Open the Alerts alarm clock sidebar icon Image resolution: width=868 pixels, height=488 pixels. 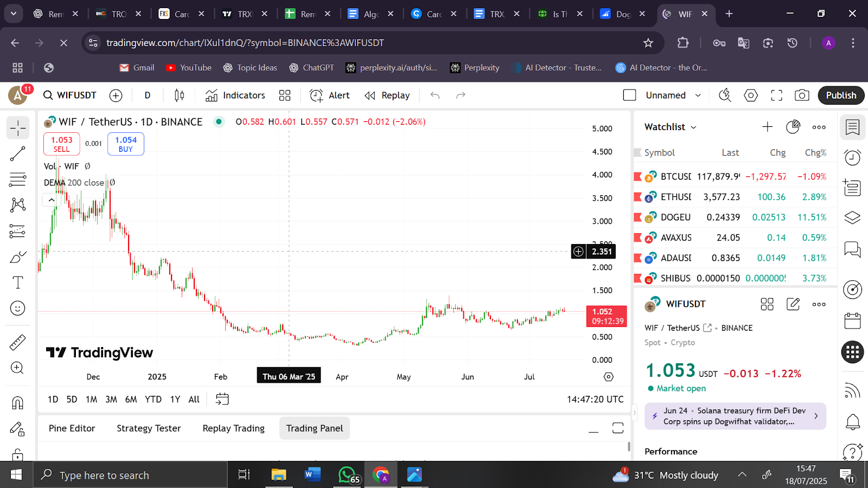[852, 158]
